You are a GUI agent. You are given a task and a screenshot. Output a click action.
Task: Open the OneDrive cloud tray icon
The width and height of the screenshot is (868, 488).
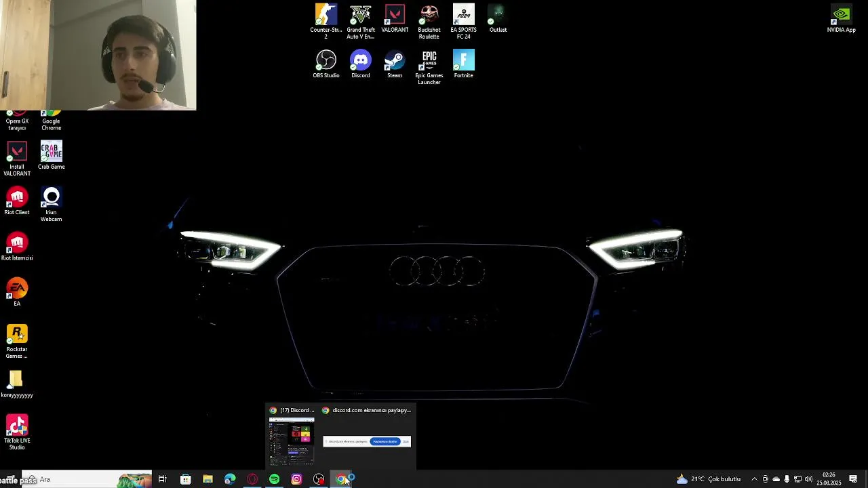(776, 479)
